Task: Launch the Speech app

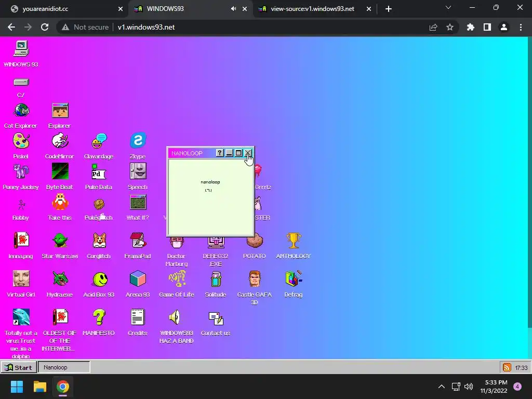Action: pos(138,171)
